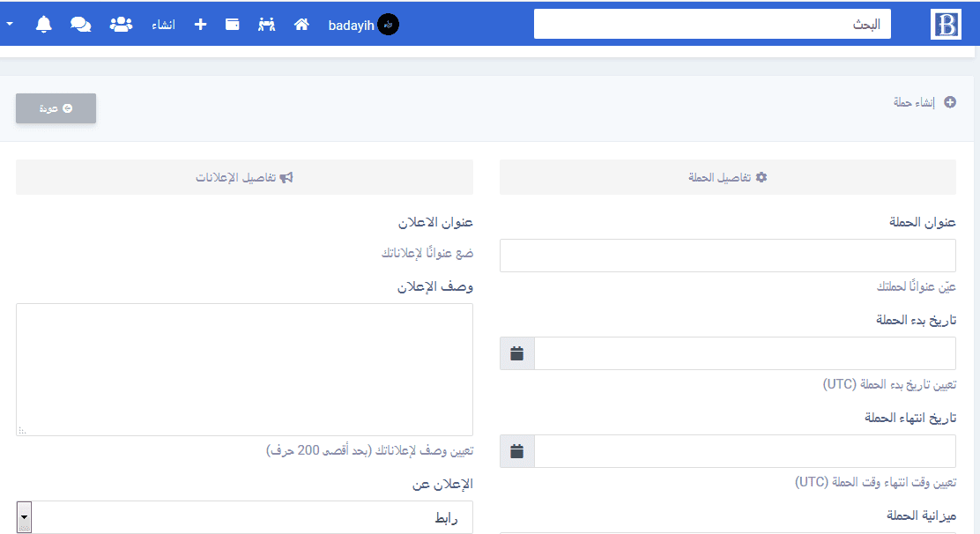Open calendar icon for campaign start date

tap(516, 353)
